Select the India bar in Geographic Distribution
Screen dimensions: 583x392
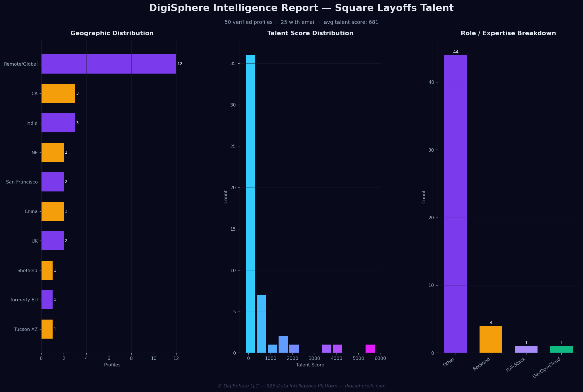click(58, 123)
